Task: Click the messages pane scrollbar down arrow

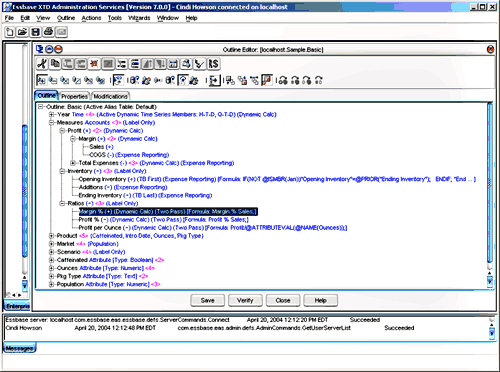Action: point(492,333)
